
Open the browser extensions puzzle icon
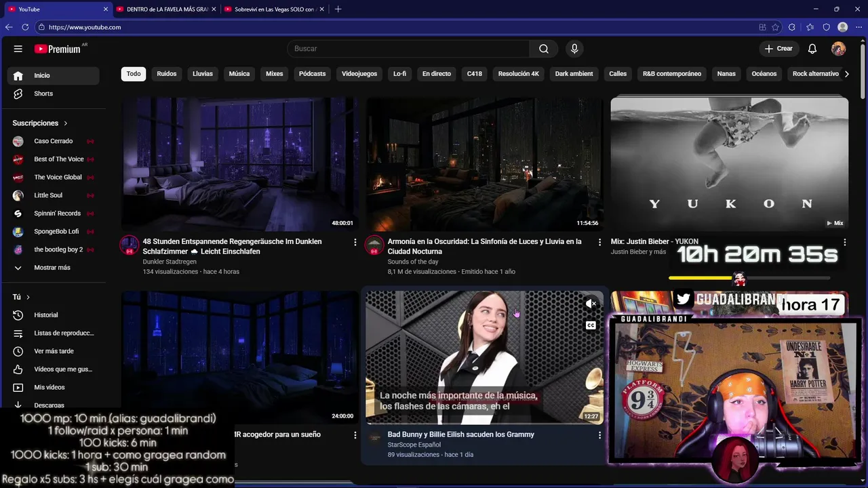coord(792,27)
